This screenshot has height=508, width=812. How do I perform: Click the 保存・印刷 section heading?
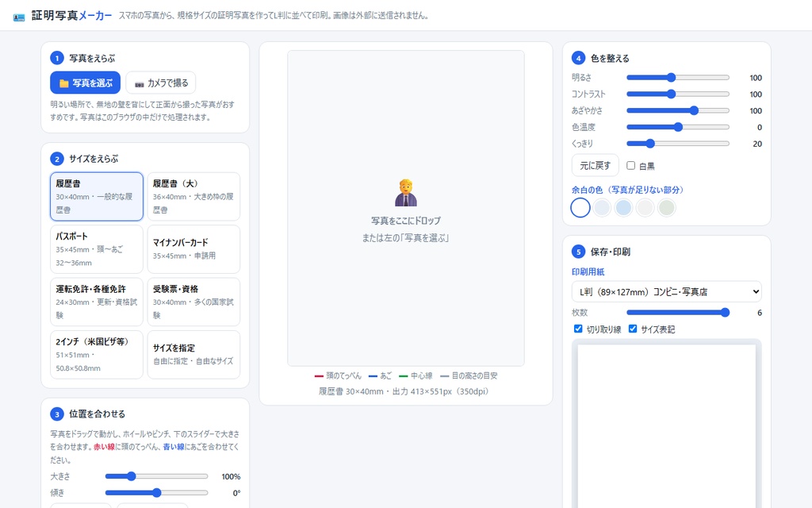[x=611, y=252]
